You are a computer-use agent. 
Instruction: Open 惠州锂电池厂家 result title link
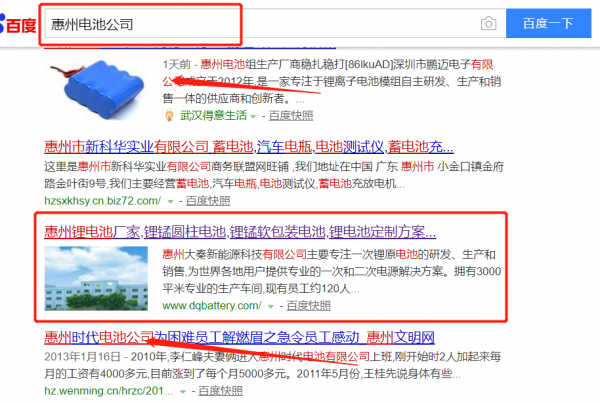point(240,232)
